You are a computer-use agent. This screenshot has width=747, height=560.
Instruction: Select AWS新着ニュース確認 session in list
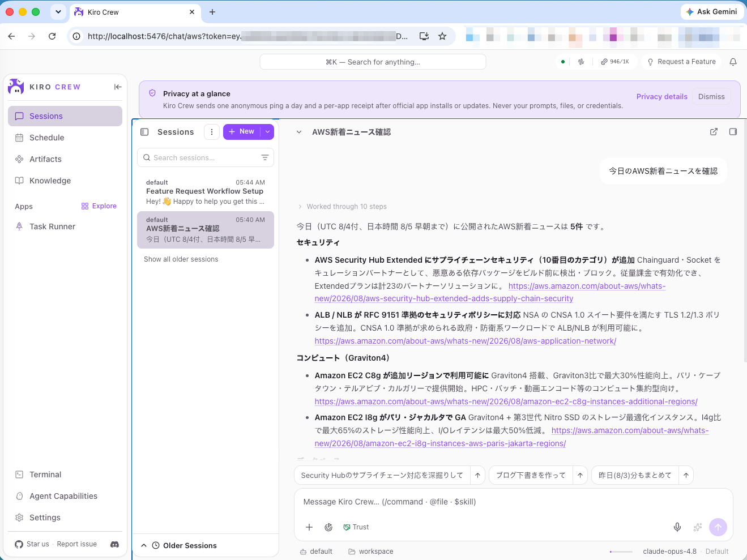point(206,230)
